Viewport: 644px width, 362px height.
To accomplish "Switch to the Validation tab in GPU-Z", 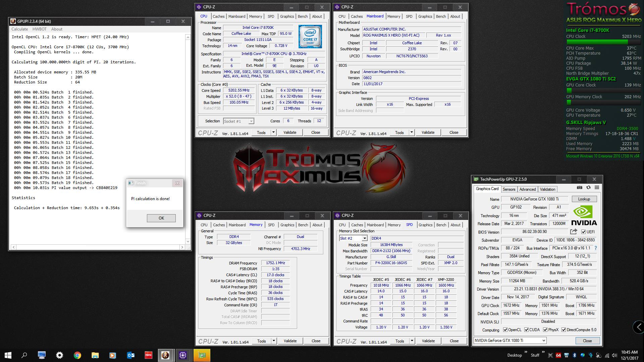I will (x=547, y=189).
